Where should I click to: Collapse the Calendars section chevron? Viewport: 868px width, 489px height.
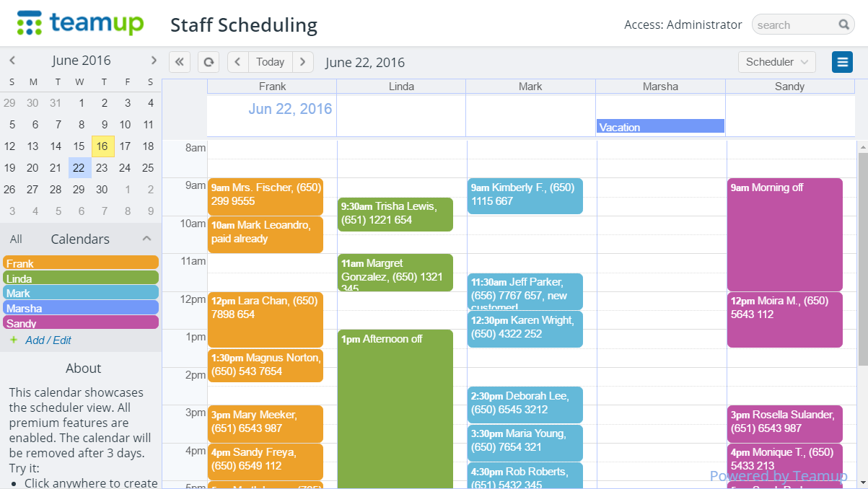pyautogui.click(x=146, y=239)
